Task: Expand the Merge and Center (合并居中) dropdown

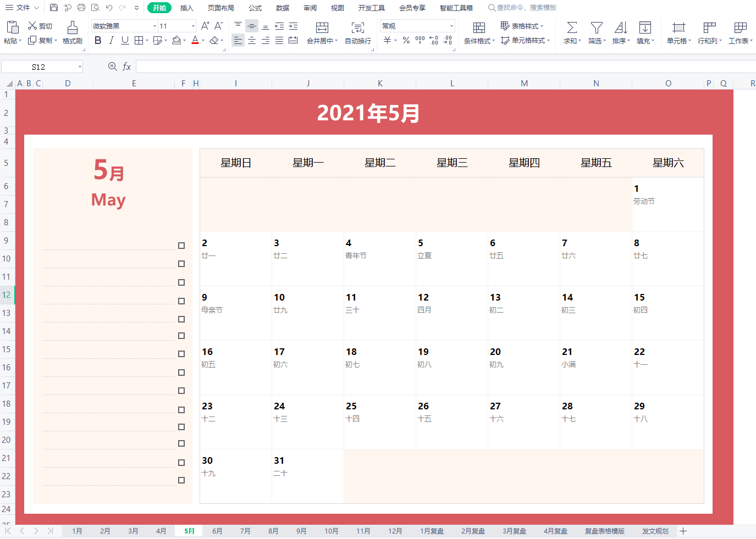Action: [336, 41]
